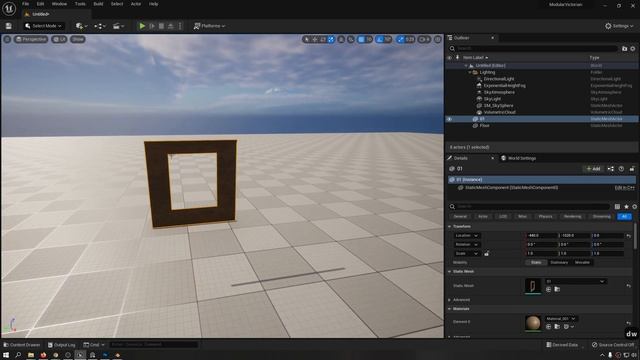Open the Cinematics clapperboard icon menu
This screenshot has height=360, width=640.
[x=118, y=26]
